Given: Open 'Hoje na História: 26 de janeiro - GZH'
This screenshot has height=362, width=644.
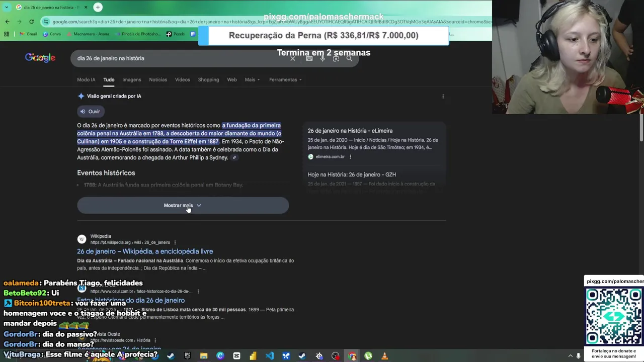Looking at the screenshot, I should pos(352,174).
